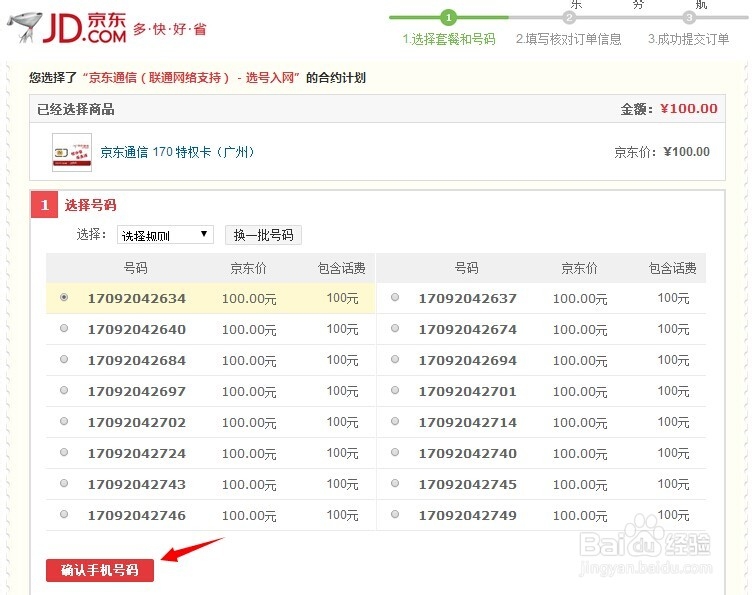756x595 pixels.
Task: Click the 确认手机号码 button
Action: click(x=100, y=570)
